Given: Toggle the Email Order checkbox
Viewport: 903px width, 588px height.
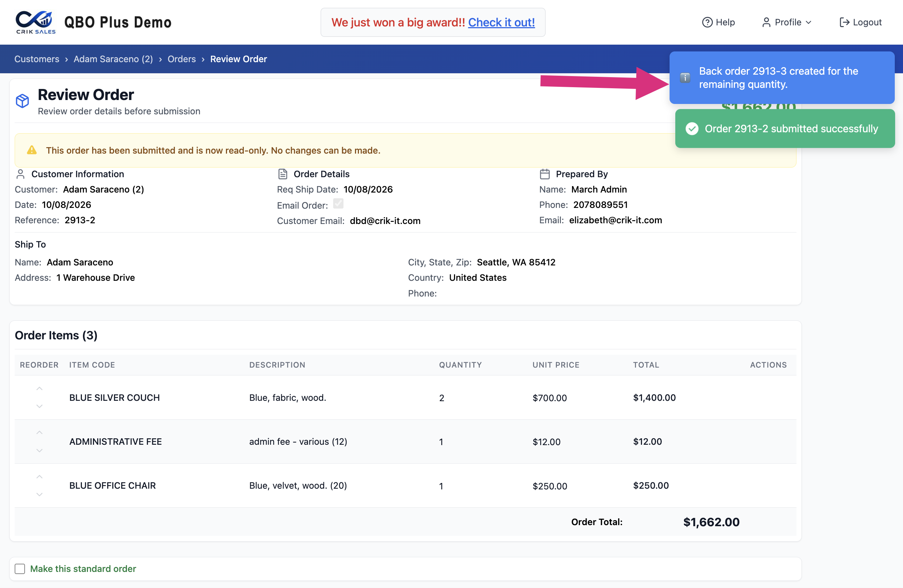Looking at the screenshot, I should pos(338,204).
